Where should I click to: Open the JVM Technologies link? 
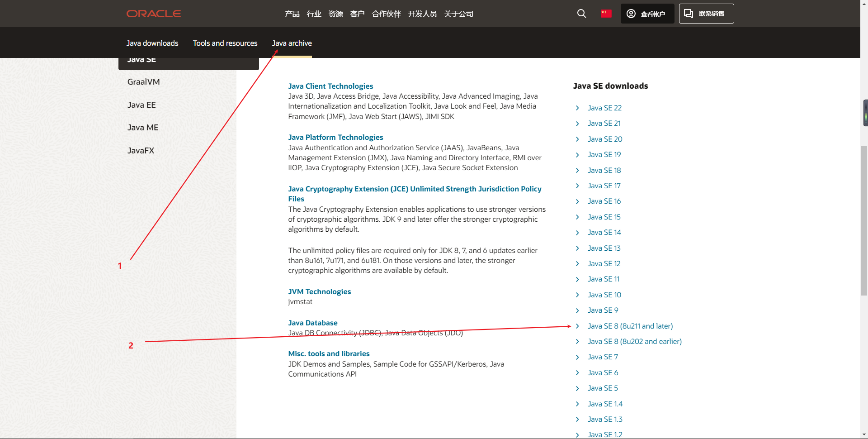[x=319, y=291]
